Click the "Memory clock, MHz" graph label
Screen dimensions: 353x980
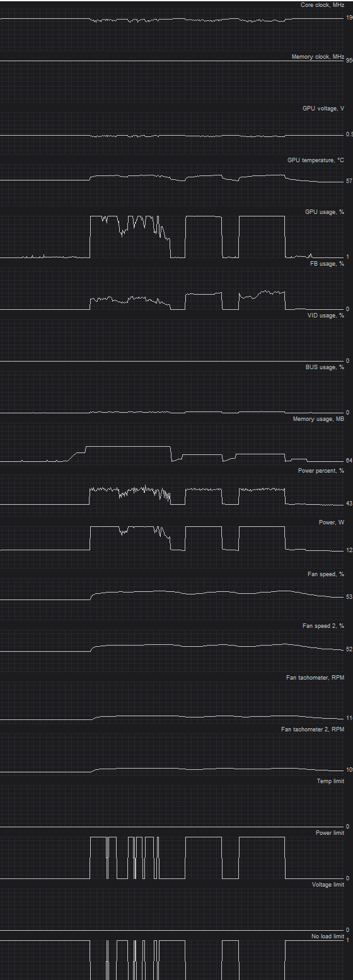tap(318, 57)
